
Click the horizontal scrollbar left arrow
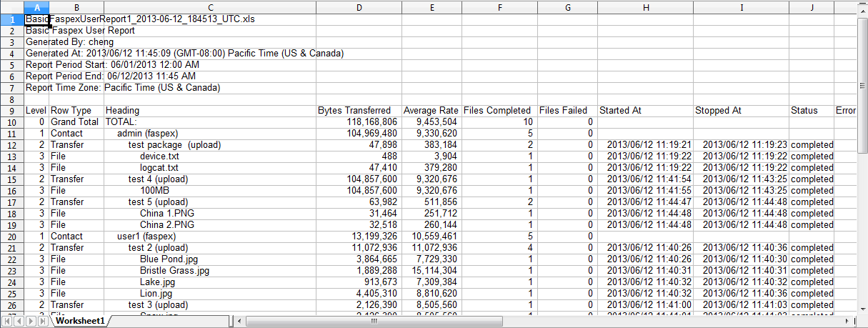click(x=234, y=322)
